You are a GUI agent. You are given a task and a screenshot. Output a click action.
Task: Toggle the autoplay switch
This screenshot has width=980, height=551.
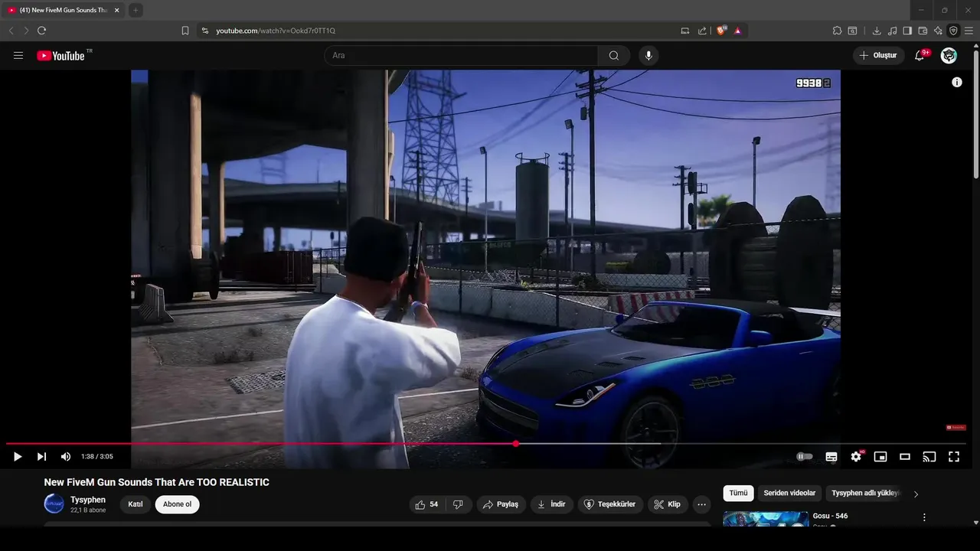(805, 457)
